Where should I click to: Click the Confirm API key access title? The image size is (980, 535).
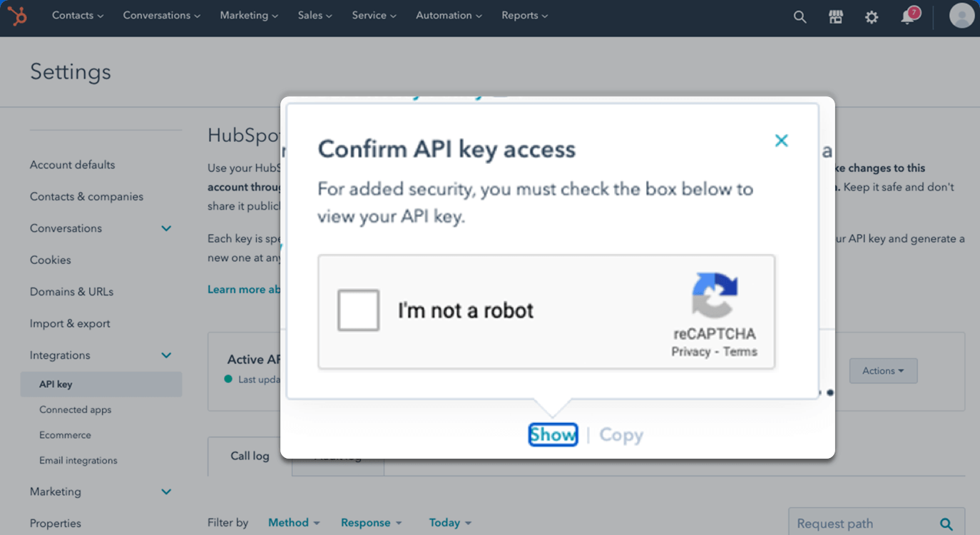(446, 149)
